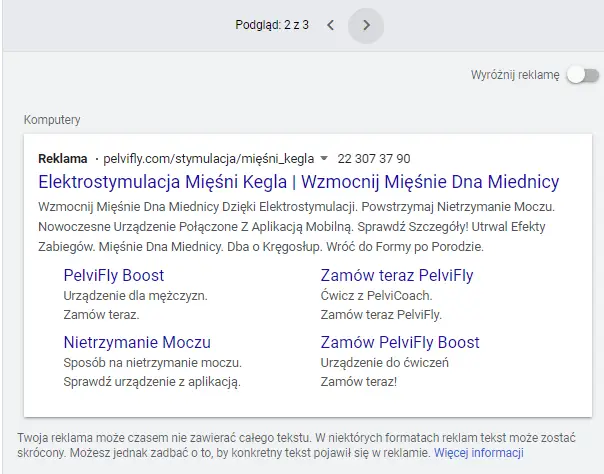Screen dimensions: 604x474
Task: Open the PelviFly Boost sitelink
Action: pyautogui.click(x=114, y=275)
